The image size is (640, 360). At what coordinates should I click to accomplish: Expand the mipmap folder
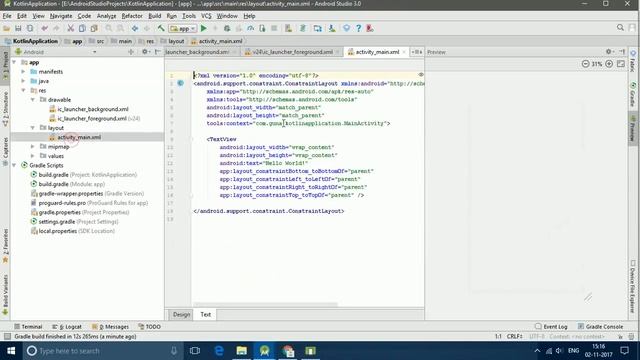pyautogui.click(x=33, y=146)
